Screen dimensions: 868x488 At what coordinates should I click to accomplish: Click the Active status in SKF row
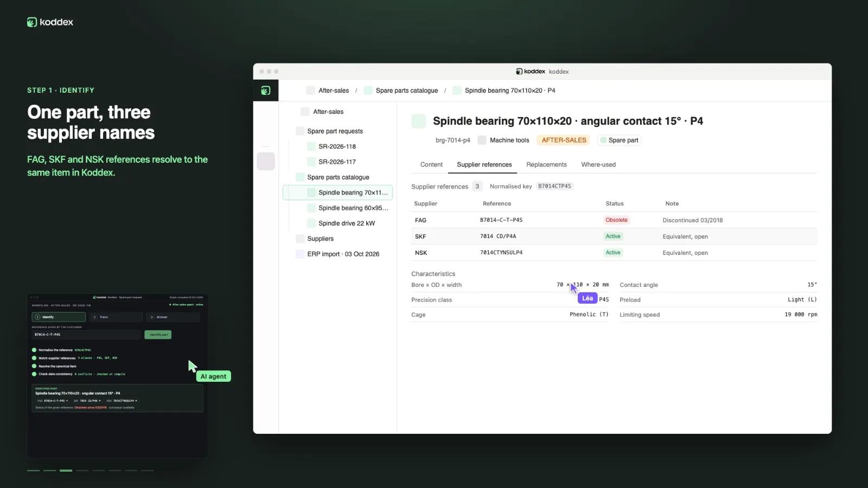pos(613,236)
